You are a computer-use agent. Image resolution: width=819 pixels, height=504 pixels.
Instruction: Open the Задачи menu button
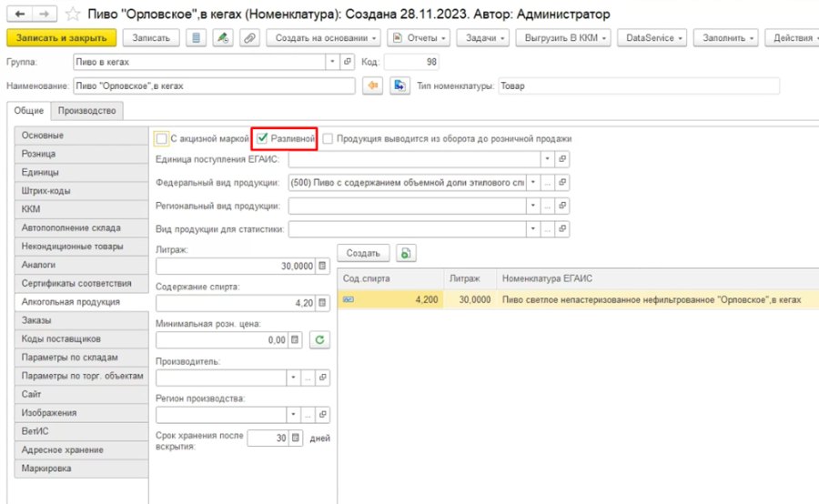483,38
